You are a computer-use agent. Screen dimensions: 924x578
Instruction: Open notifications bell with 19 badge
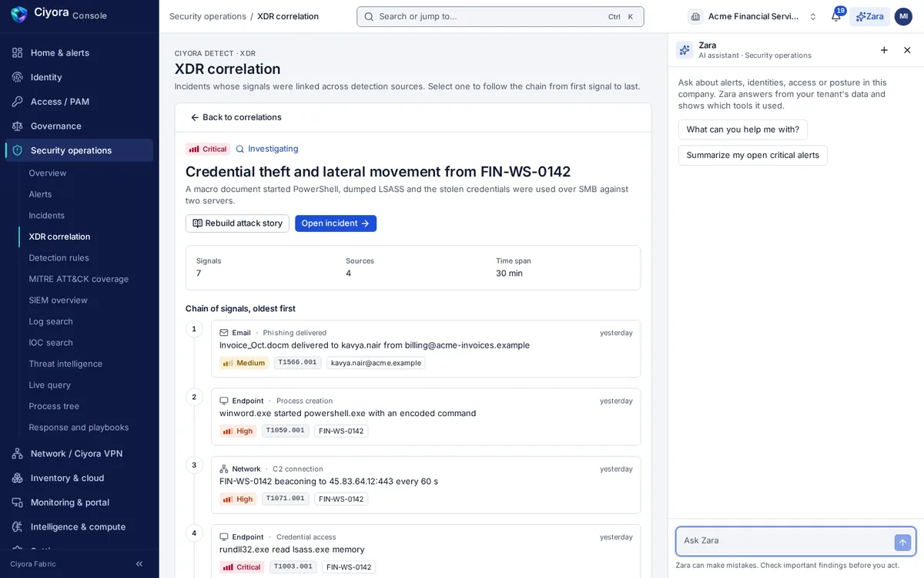(836, 16)
